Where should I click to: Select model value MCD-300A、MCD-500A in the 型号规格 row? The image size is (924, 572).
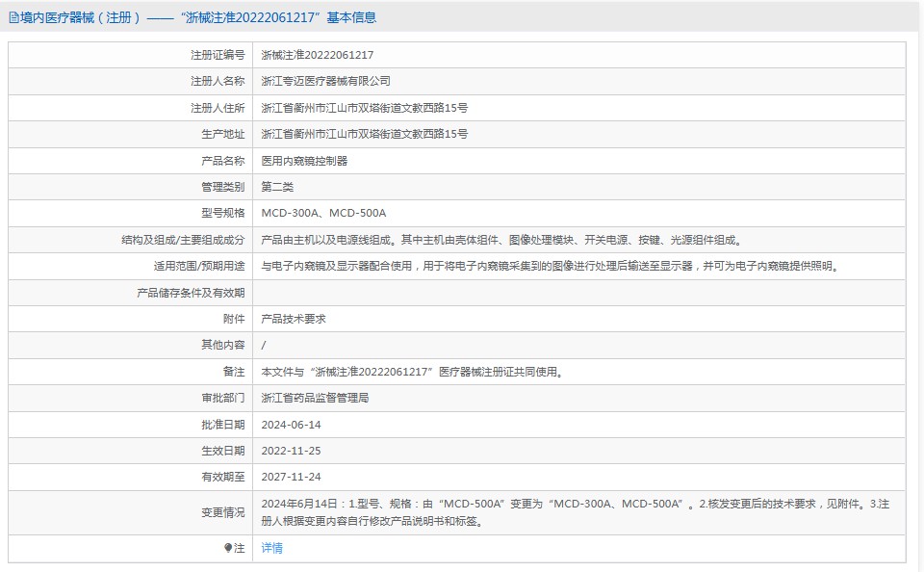pyautogui.click(x=323, y=213)
